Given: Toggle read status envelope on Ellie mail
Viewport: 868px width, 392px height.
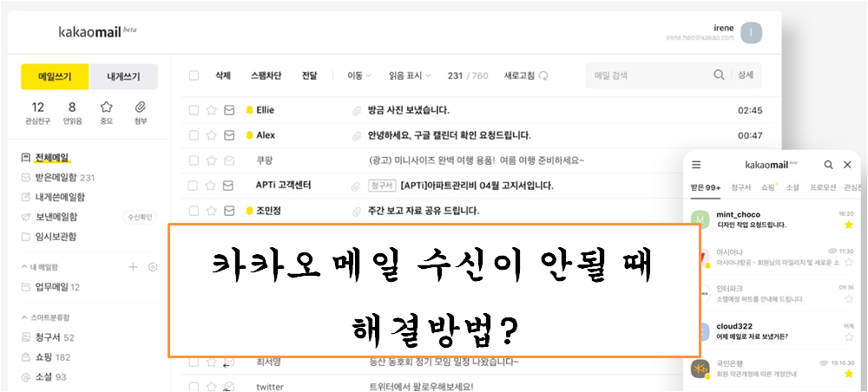Looking at the screenshot, I should [x=228, y=111].
